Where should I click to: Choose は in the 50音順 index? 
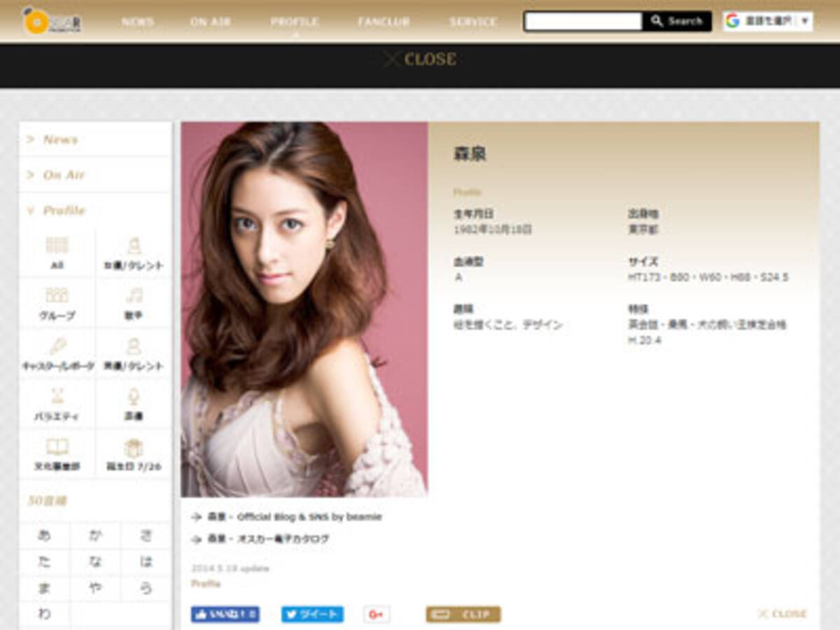coord(146,562)
